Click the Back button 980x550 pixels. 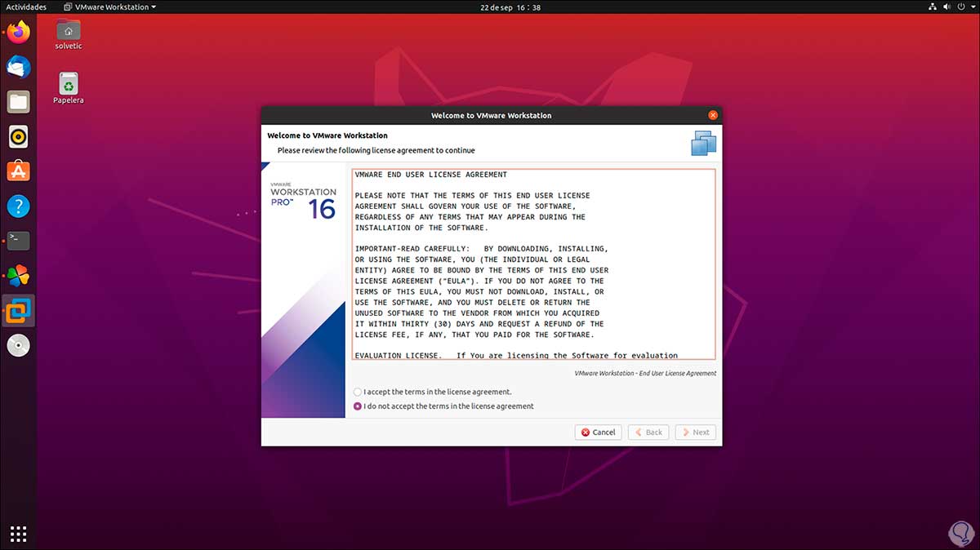[x=648, y=432]
